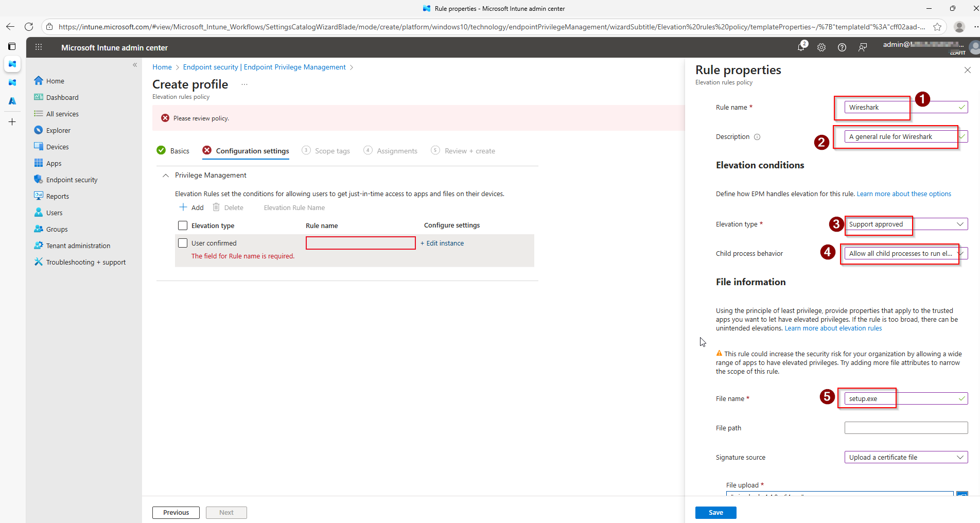Screen dimensions: 980x523
Task: Open All services in sidebar
Action: [x=62, y=114]
